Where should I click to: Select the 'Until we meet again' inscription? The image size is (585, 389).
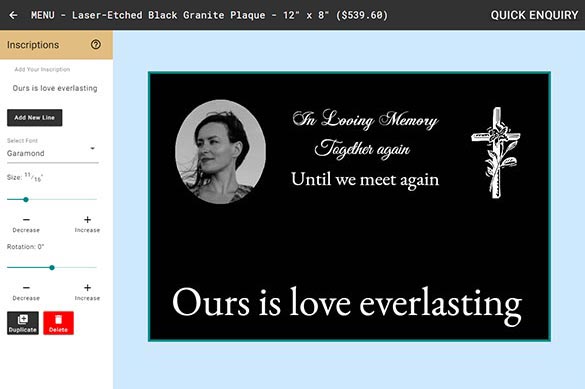(x=365, y=180)
